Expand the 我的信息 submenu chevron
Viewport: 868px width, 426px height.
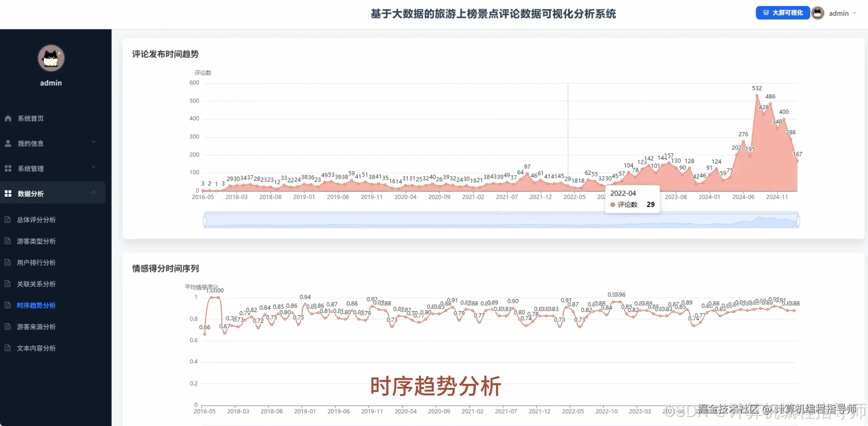(x=93, y=142)
